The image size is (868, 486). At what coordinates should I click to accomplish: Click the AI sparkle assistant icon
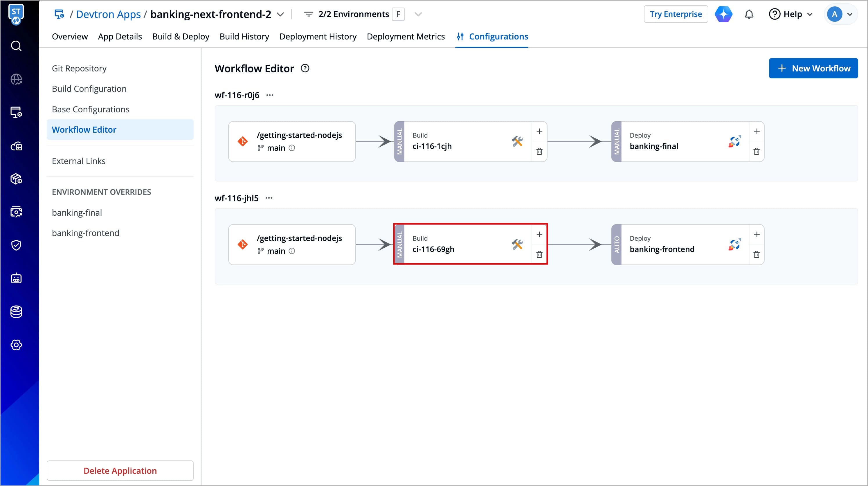(x=723, y=14)
